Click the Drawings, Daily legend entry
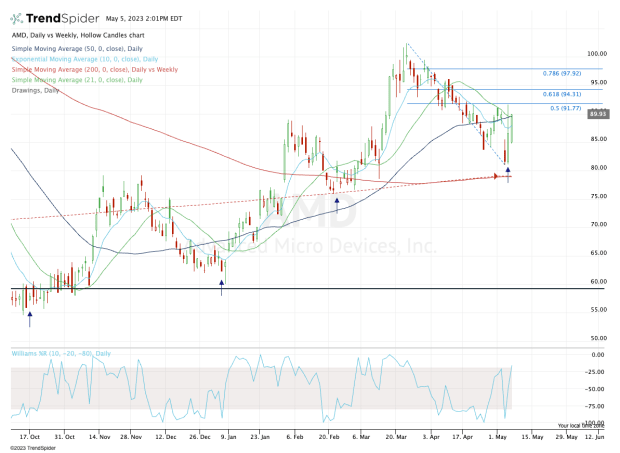Image resolution: width=620 pixels, height=453 pixels. click(38, 88)
